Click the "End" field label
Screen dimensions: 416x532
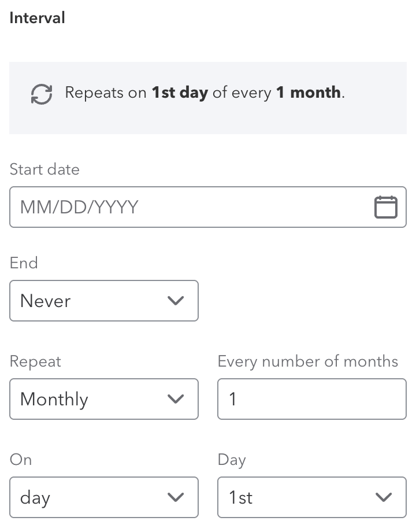[x=24, y=263]
